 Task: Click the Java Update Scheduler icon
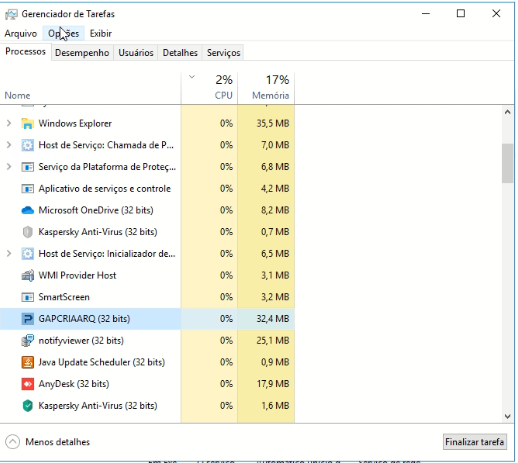(x=27, y=362)
